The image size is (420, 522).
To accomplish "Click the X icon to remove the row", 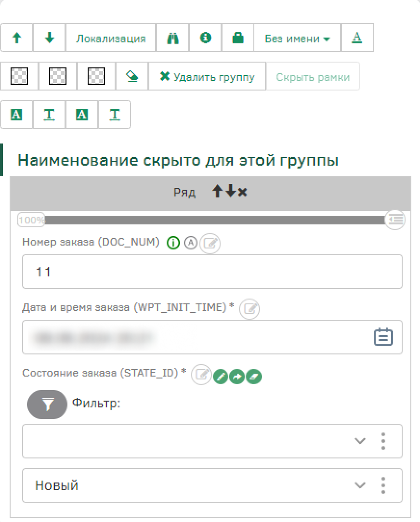I will [242, 192].
